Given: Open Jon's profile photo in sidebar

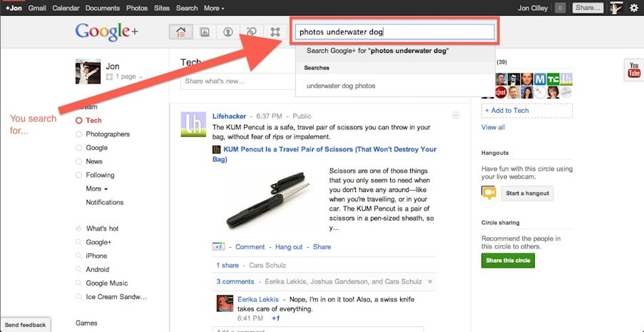Looking at the screenshot, I should [88, 71].
